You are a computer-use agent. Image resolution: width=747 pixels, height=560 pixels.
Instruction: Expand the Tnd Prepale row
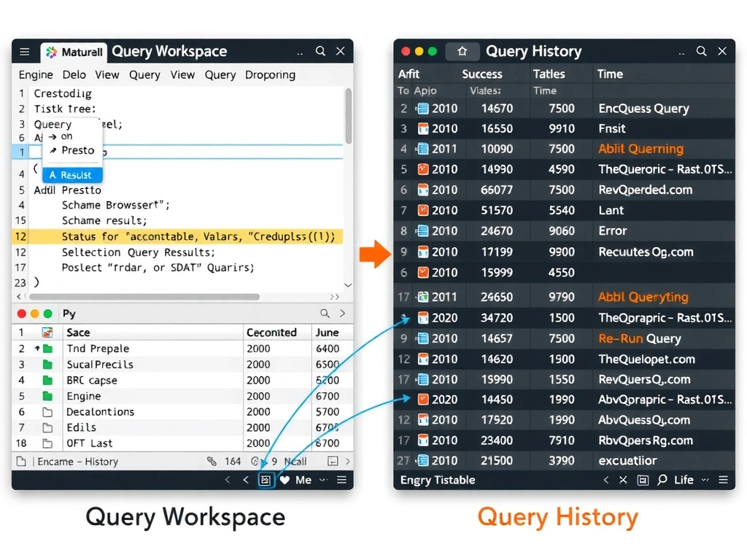[36, 349]
